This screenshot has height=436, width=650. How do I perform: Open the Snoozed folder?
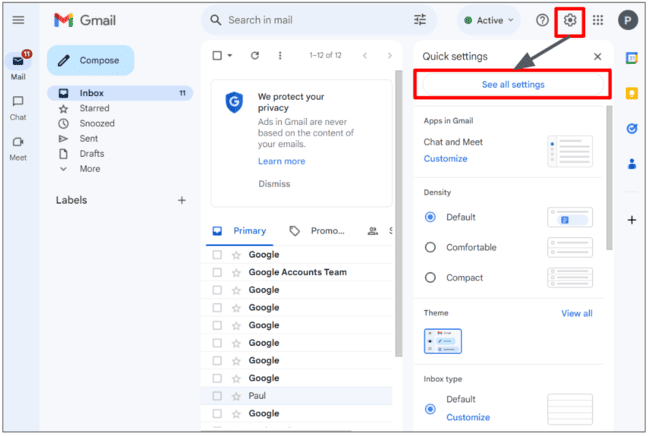point(97,124)
